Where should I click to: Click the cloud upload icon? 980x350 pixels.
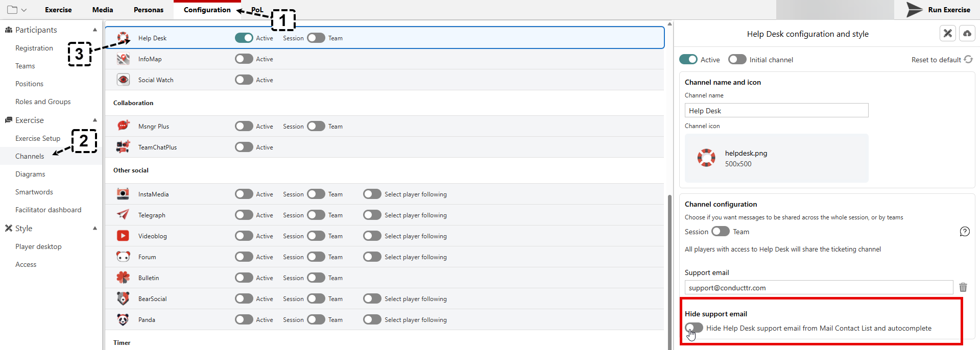pos(967,34)
